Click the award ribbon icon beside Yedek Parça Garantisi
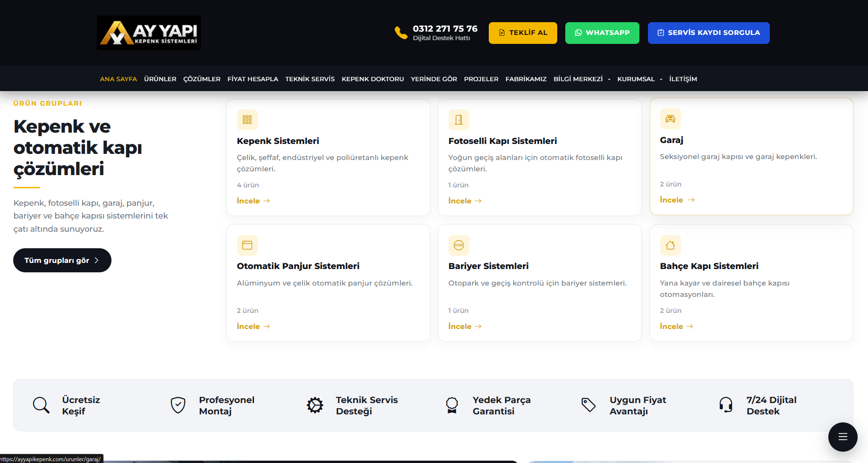Screen dimensions: 868x463 pyautogui.click(x=452, y=405)
